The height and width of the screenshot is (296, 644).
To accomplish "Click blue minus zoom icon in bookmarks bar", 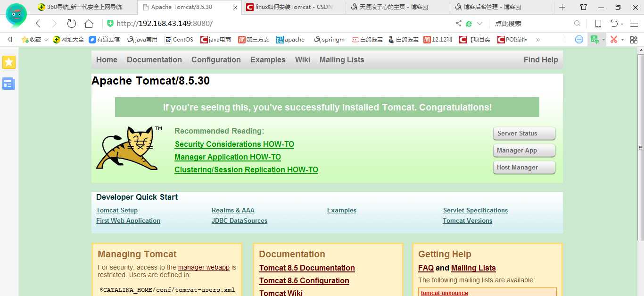I will tap(579, 40).
